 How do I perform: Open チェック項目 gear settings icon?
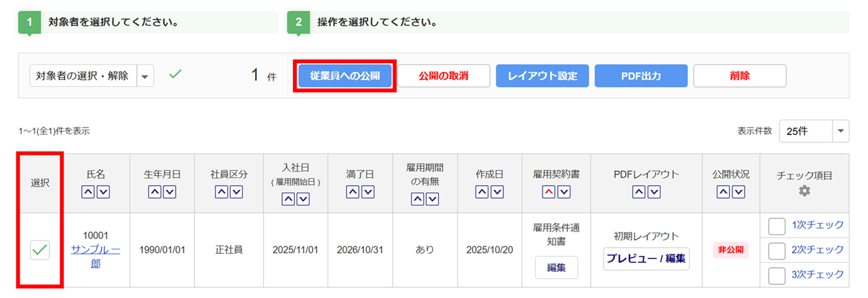[804, 191]
